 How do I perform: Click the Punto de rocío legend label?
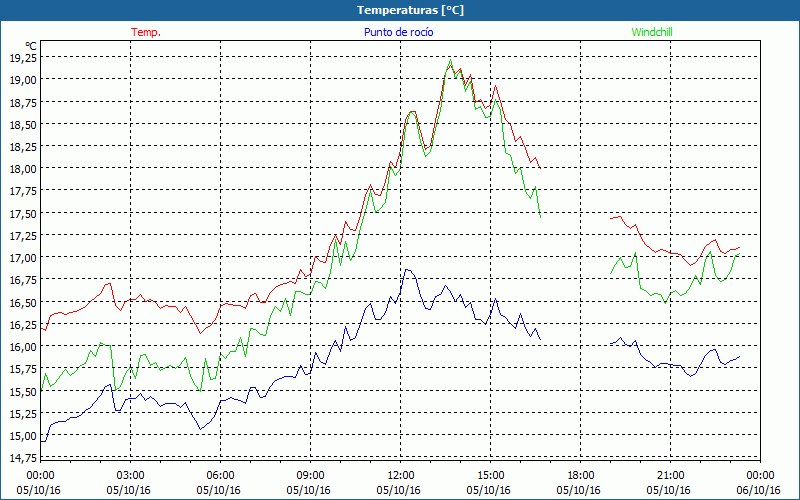[x=398, y=32]
